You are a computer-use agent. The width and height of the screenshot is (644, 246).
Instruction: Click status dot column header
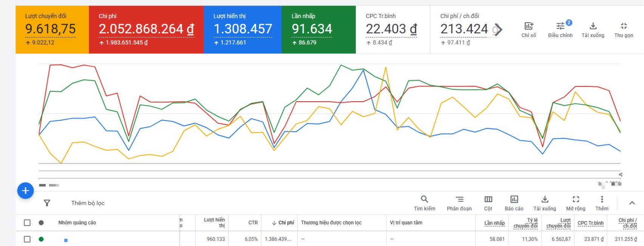click(41, 223)
